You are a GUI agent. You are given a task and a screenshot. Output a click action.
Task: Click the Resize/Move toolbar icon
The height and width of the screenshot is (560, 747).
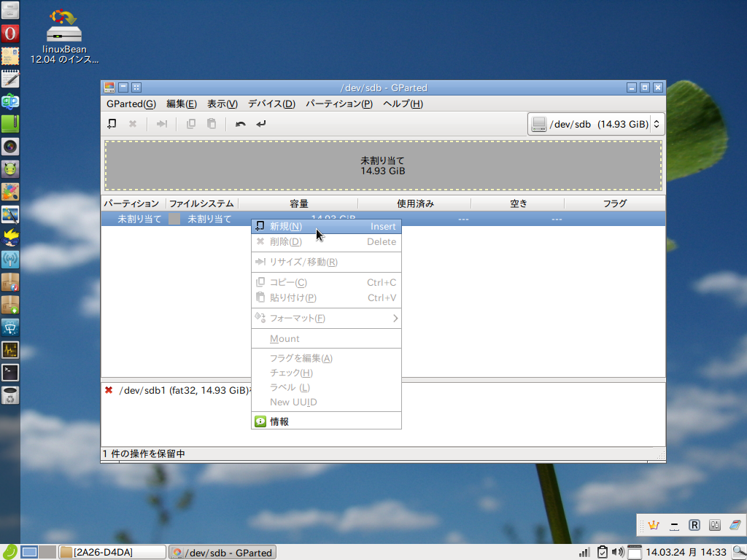click(x=162, y=124)
